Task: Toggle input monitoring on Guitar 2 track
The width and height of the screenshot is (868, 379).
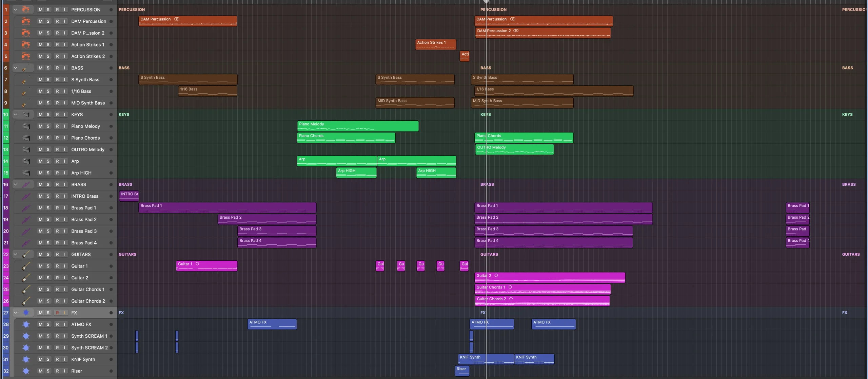Action: 64,278
